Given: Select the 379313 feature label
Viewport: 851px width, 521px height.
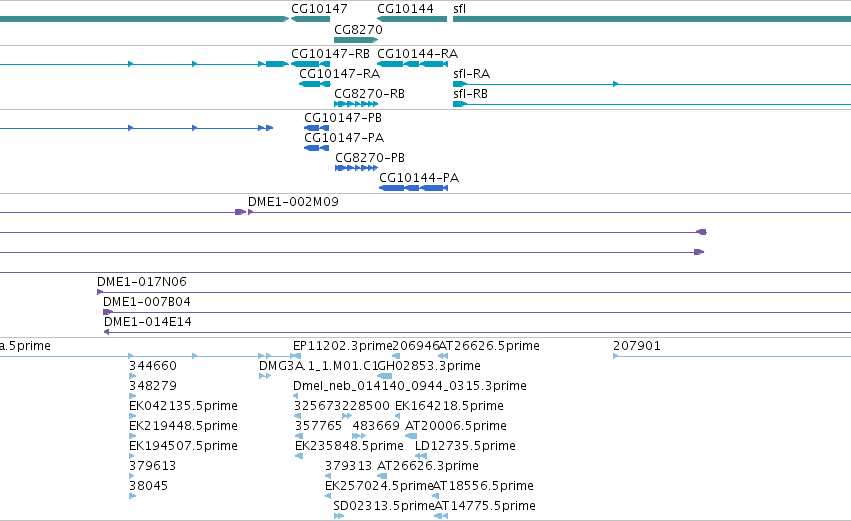Looking at the screenshot, I should pyautogui.click(x=348, y=466).
